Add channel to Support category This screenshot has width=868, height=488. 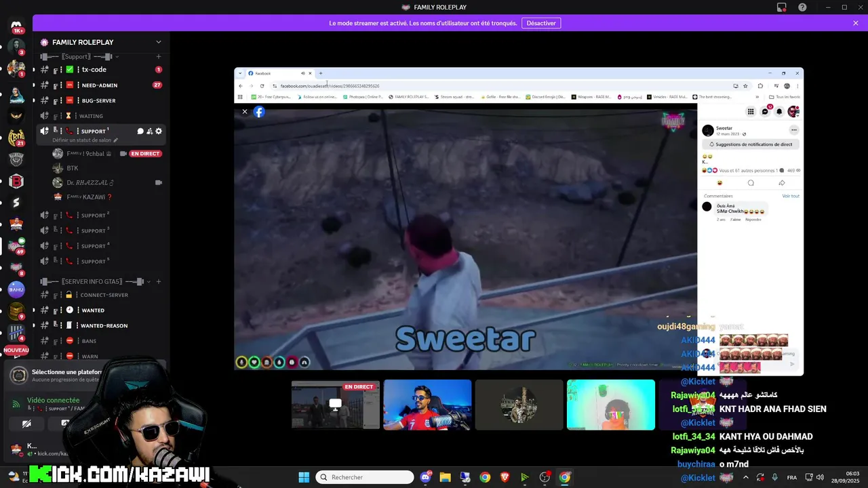[159, 56]
